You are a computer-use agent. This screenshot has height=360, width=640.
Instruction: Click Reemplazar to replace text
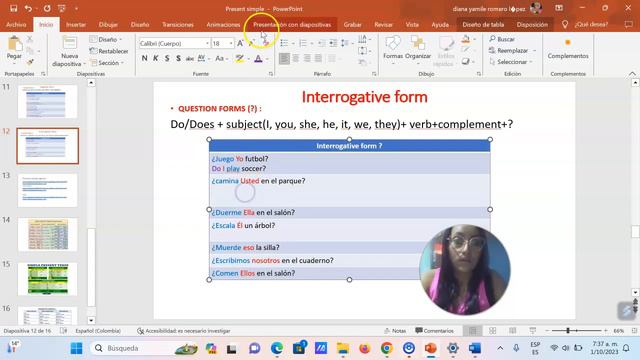512,51
